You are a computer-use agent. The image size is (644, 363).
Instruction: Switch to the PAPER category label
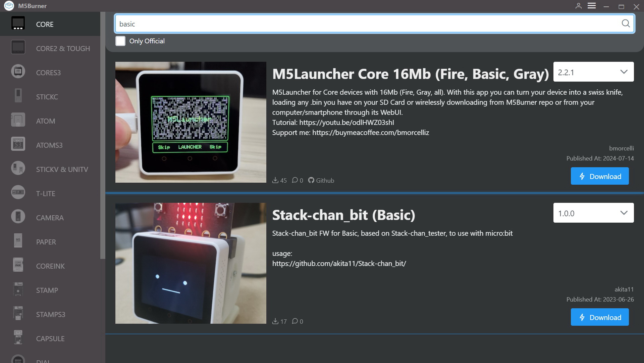pyautogui.click(x=46, y=242)
